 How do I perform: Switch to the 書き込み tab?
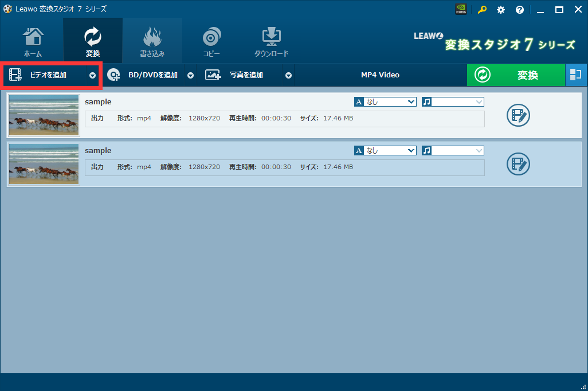coord(152,41)
